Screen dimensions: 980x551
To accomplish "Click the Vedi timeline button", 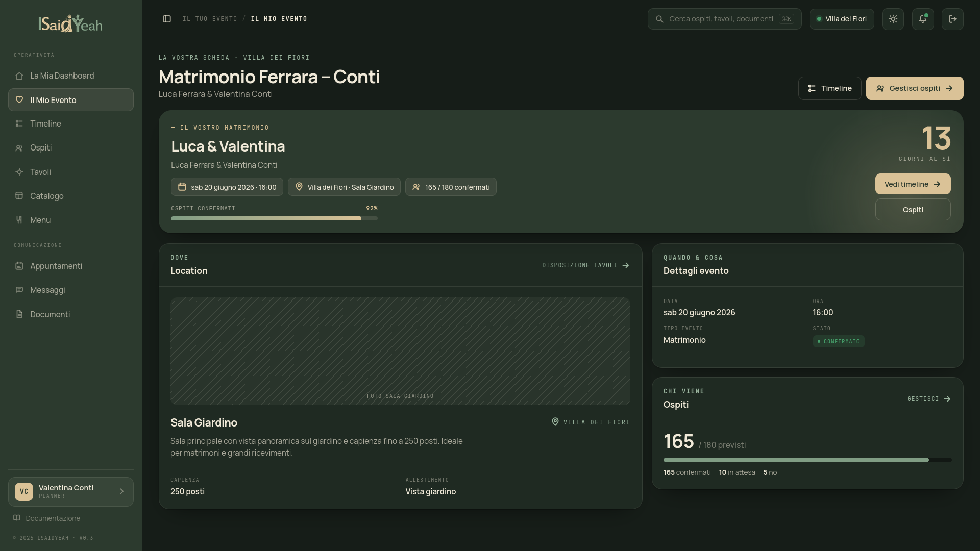I will [x=913, y=184].
